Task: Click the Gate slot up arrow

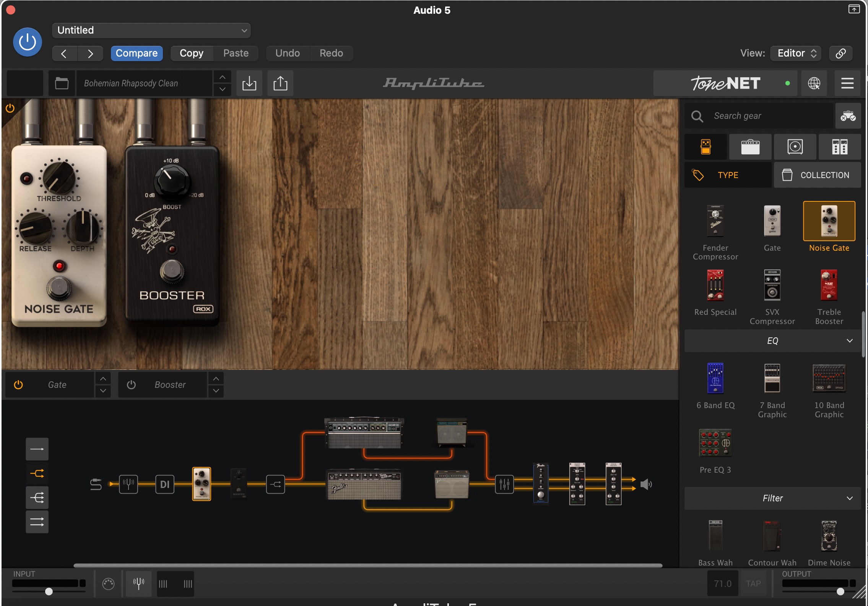Action: pyautogui.click(x=103, y=379)
